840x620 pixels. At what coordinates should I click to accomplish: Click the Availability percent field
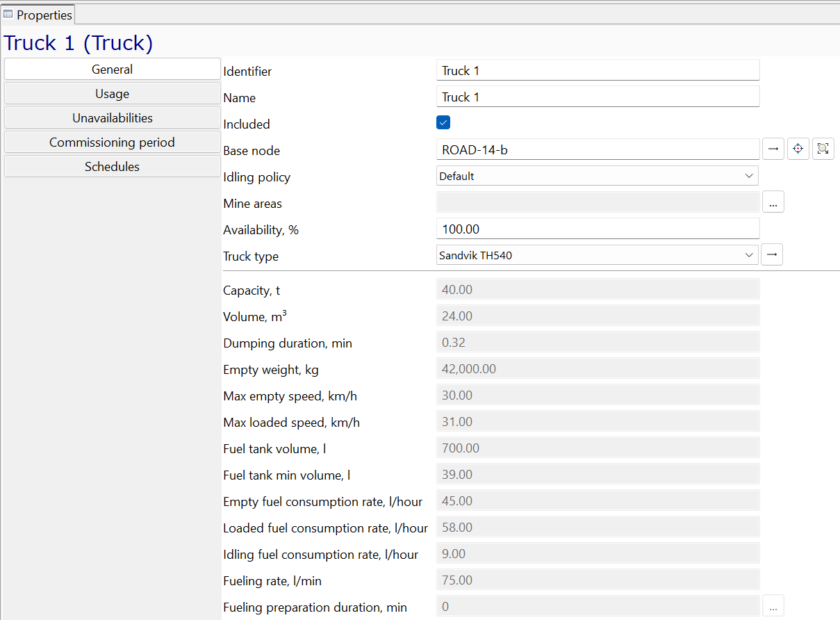tap(598, 229)
